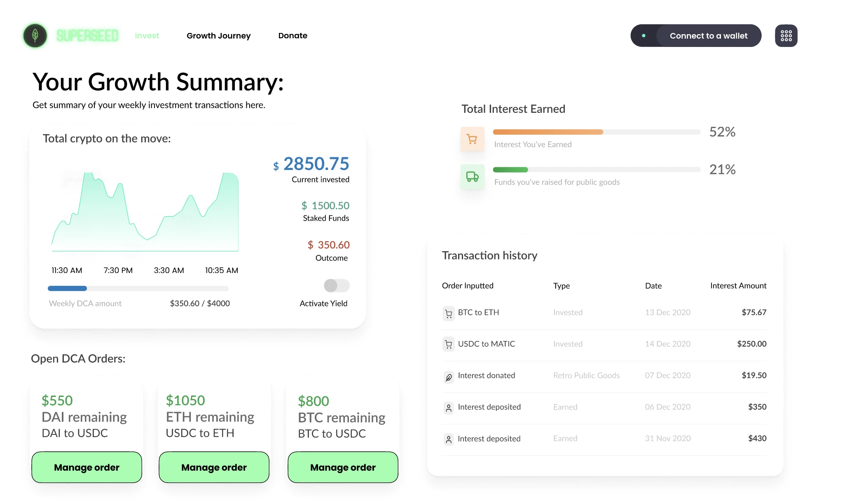This screenshot has width=847, height=504.
Task: Manage the DAI to USDC order
Action: (x=87, y=467)
